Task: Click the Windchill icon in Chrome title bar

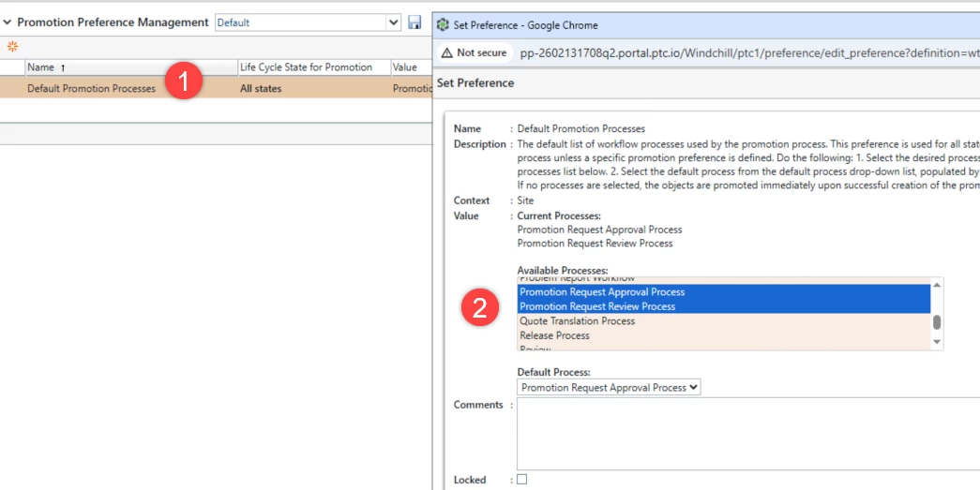Action: tap(444, 25)
